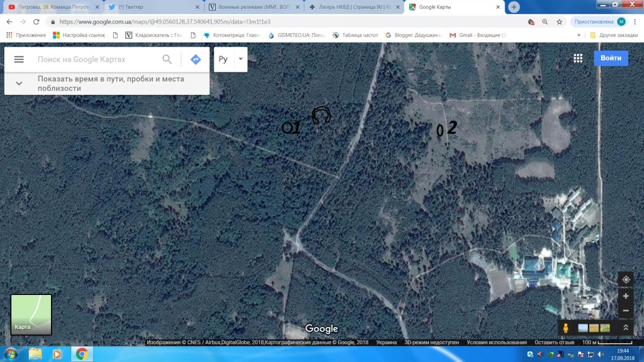Expand the travel time and traffic panel

pyautogui.click(x=19, y=83)
